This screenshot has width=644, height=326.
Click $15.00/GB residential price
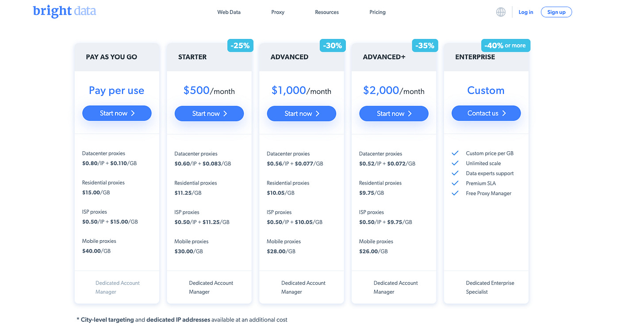[96, 192]
